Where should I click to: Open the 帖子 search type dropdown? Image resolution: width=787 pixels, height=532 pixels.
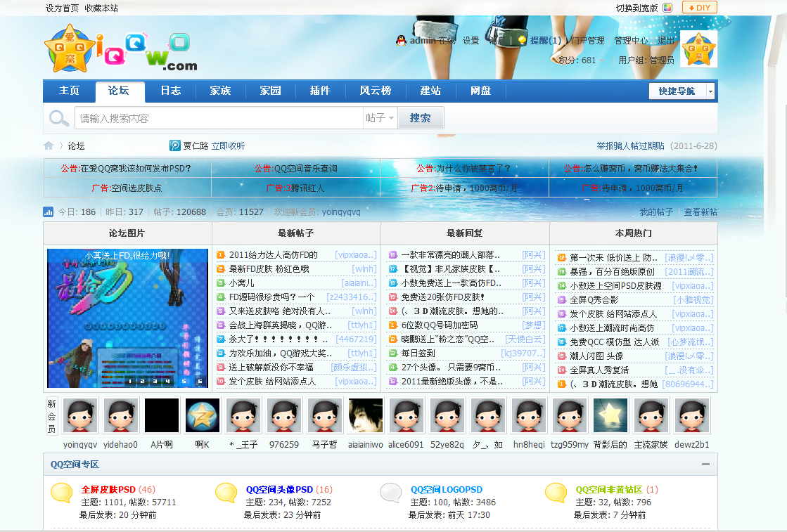[380, 118]
